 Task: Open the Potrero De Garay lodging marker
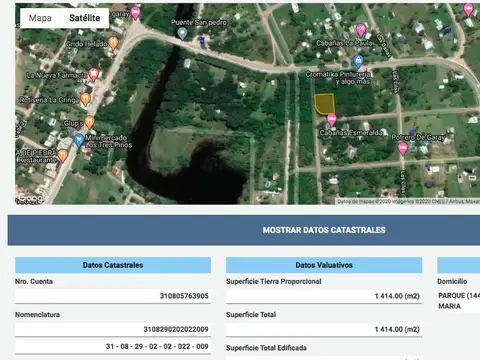(403, 148)
